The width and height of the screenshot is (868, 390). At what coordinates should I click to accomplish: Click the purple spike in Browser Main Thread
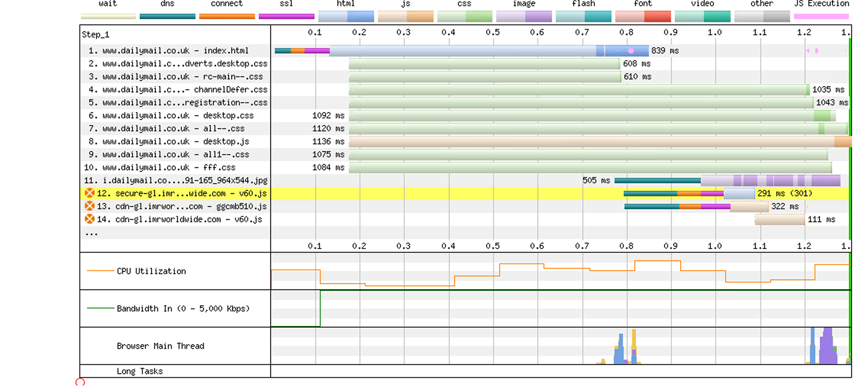coord(828,346)
